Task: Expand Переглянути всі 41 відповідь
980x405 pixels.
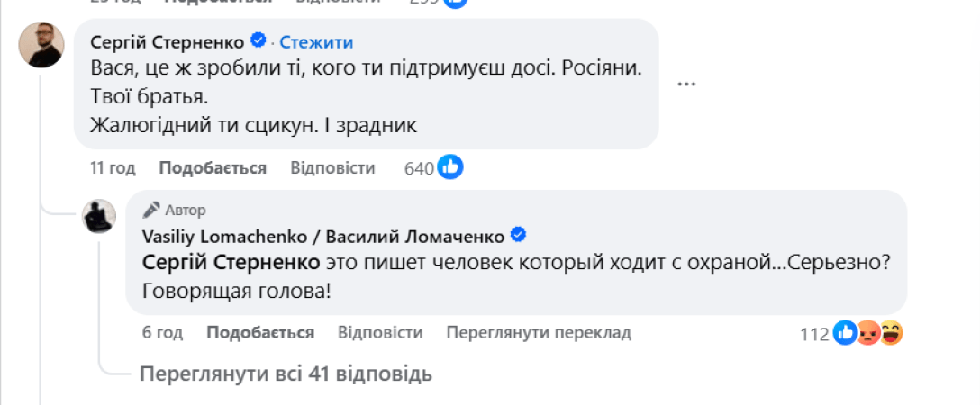Action: pos(286,373)
